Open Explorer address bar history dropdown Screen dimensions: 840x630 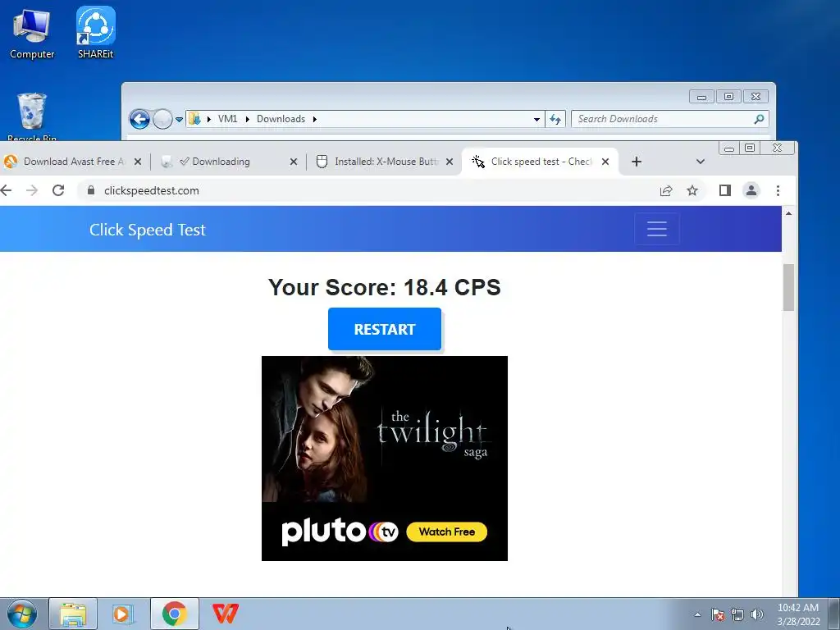[x=536, y=119]
